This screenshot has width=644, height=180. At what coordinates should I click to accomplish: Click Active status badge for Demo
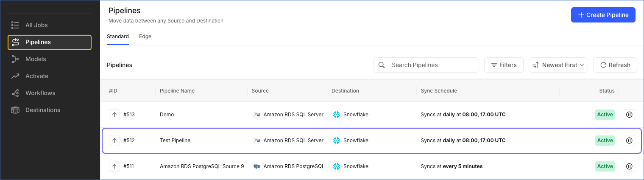tap(605, 115)
